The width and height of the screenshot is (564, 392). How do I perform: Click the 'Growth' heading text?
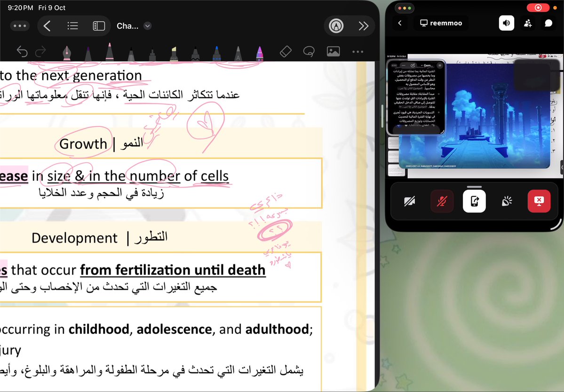(83, 144)
